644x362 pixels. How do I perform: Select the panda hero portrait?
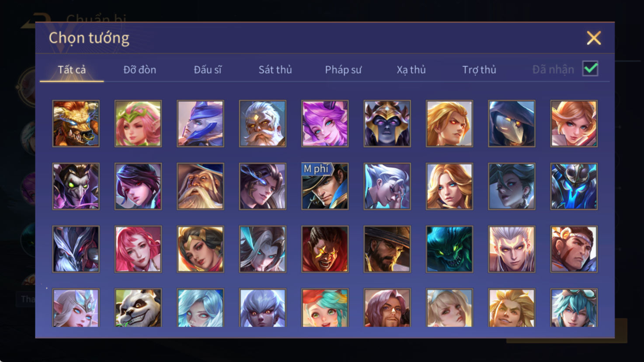(138, 307)
